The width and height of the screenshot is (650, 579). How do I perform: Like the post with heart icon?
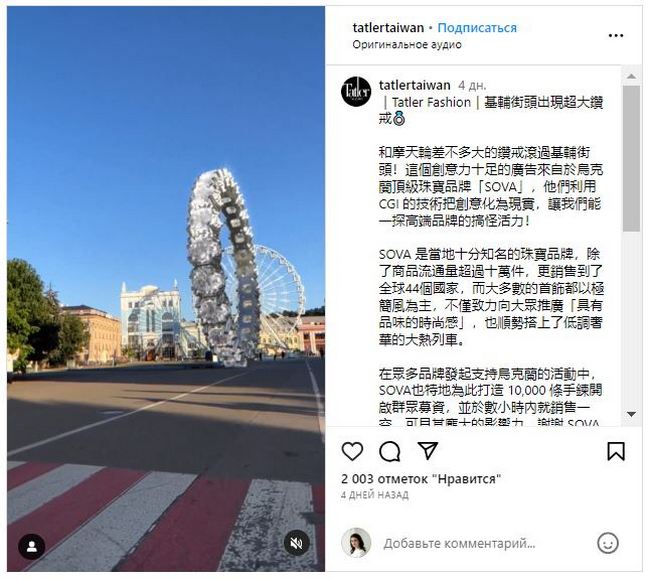[x=352, y=451]
